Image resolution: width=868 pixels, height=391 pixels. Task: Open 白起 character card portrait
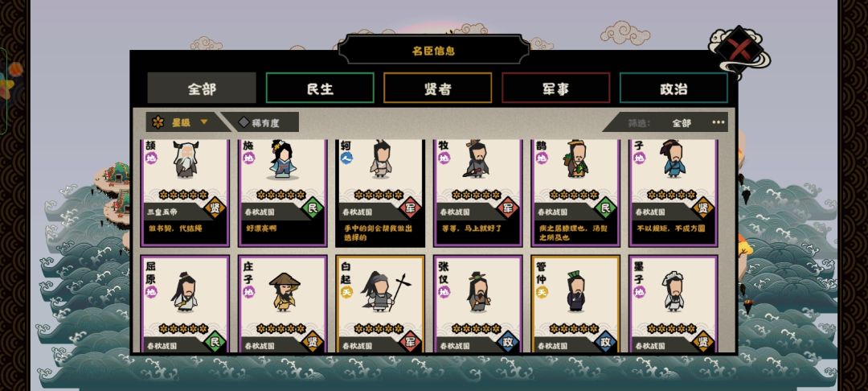point(384,292)
